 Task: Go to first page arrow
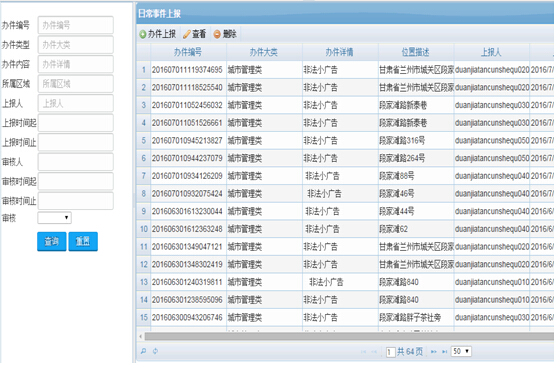(x=363, y=352)
